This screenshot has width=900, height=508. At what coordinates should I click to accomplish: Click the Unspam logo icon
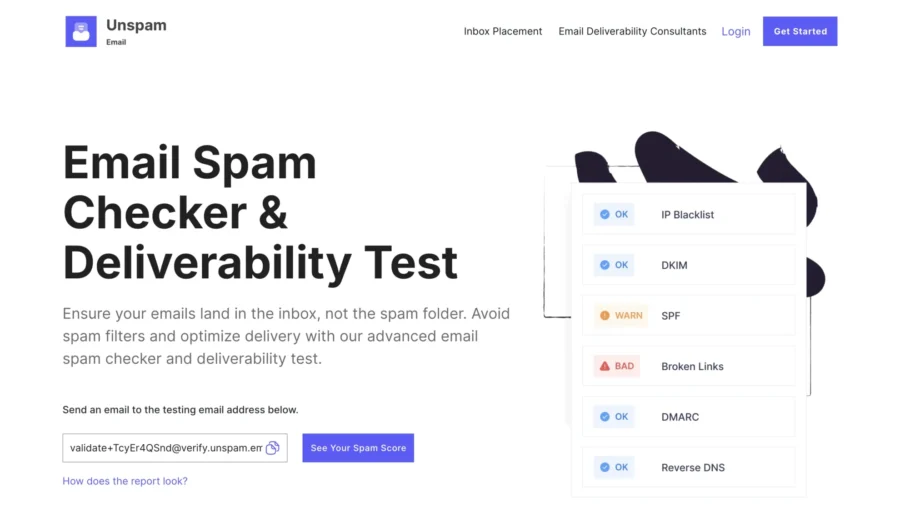coord(81,31)
